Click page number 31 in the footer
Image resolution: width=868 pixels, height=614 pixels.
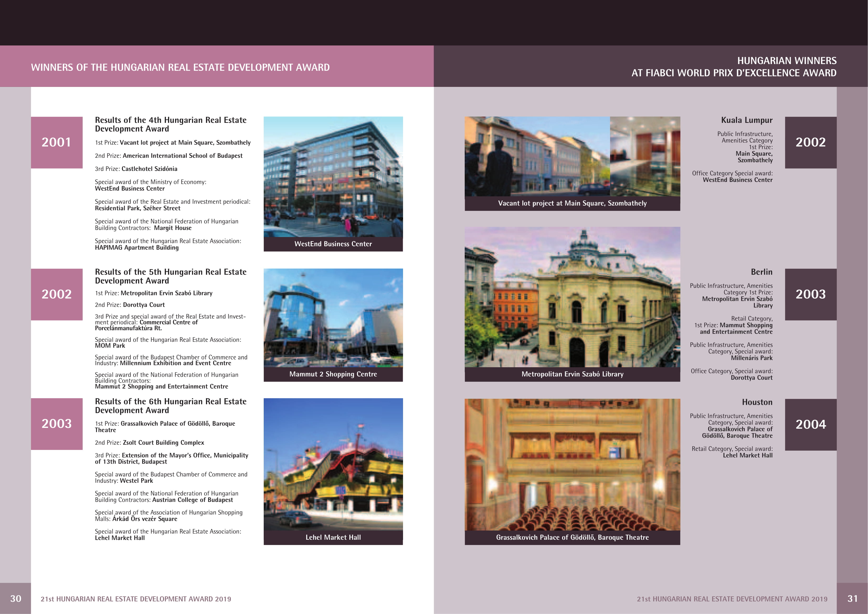point(853,599)
